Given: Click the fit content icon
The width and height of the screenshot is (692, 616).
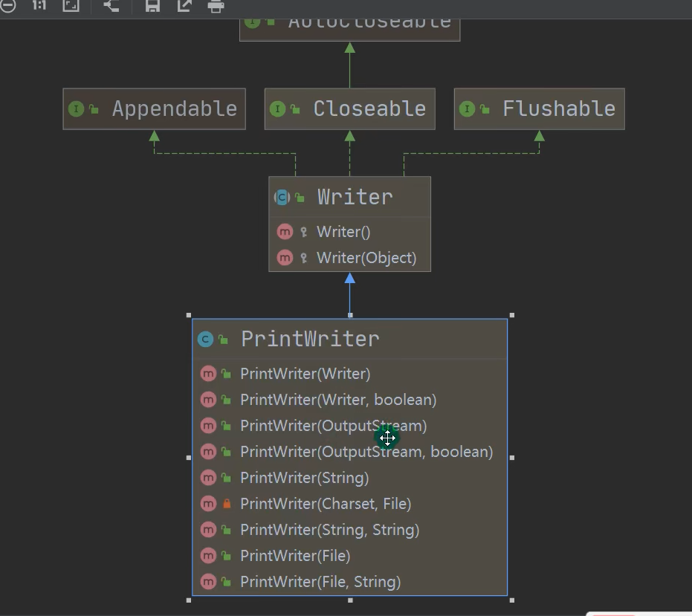Looking at the screenshot, I should (71, 6).
